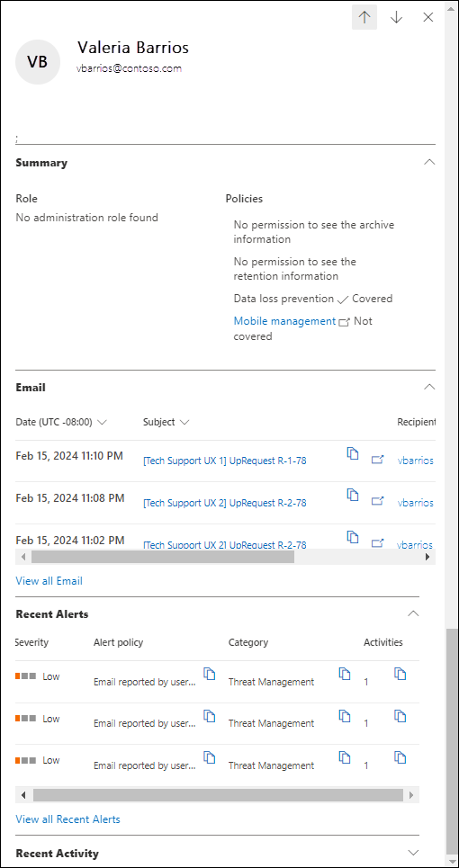Collapse the Recent Alerts section
This screenshot has width=459, height=868.
(413, 613)
